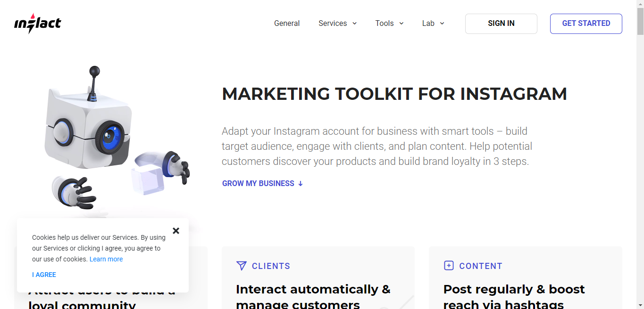Click the scrollbar up arrow
Image resolution: width=644 pixels, height=309 pixels.
640,4
